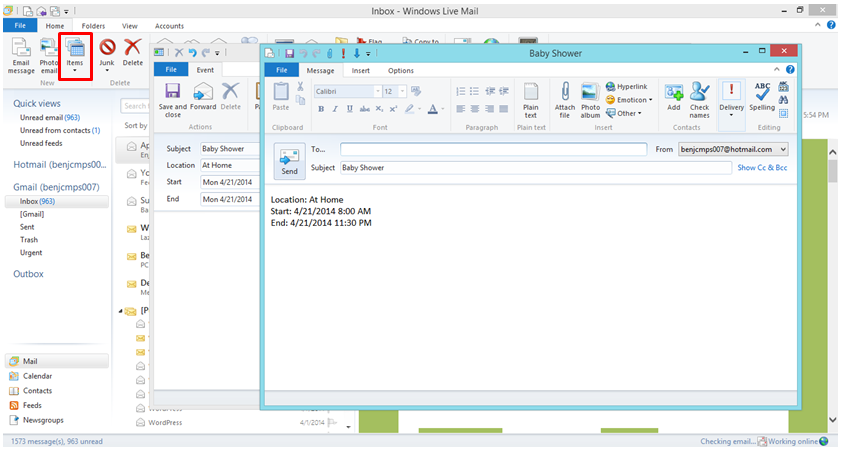Viewport: 841px width, 450px height.
Task: Select the Urgent folder under Gmail
Action: (31, 253)
